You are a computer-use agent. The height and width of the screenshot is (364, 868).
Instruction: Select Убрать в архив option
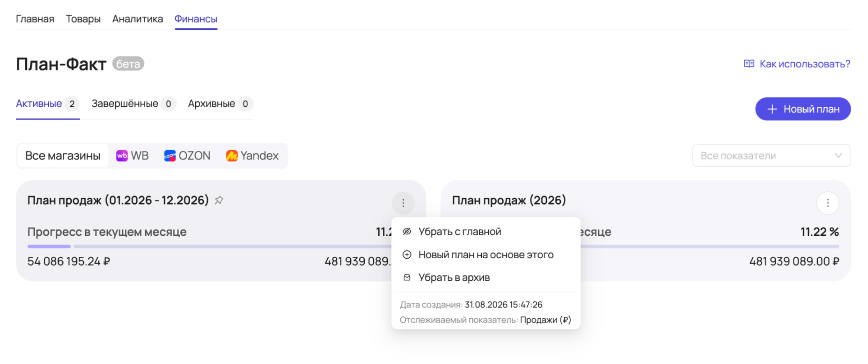click(x=486, y=277)
